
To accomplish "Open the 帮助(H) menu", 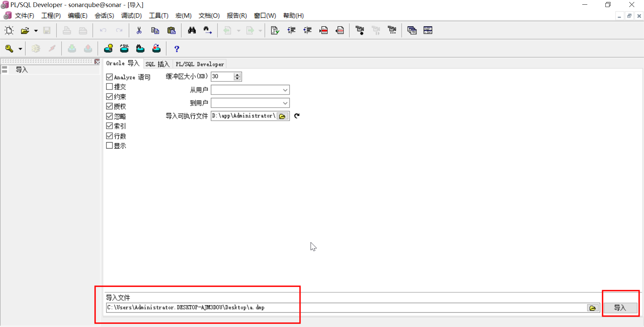I will (x=293, y=16).
